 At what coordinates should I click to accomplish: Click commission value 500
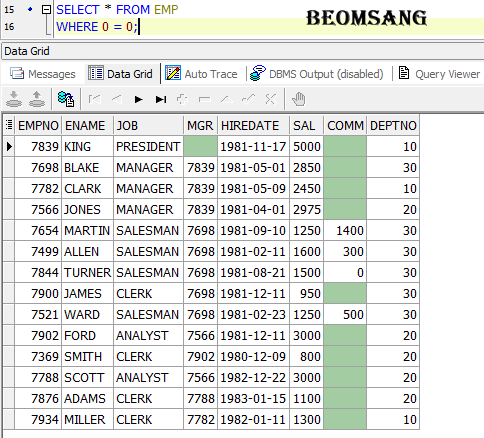345,314
